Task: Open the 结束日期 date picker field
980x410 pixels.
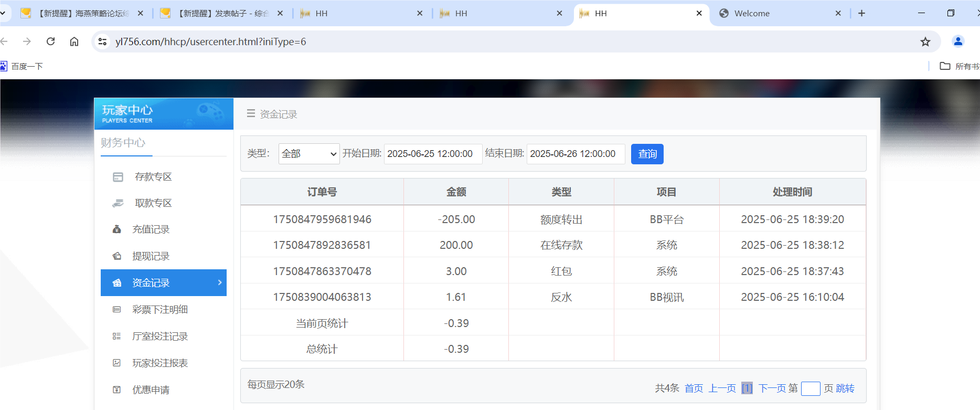Action: [576, 154]
